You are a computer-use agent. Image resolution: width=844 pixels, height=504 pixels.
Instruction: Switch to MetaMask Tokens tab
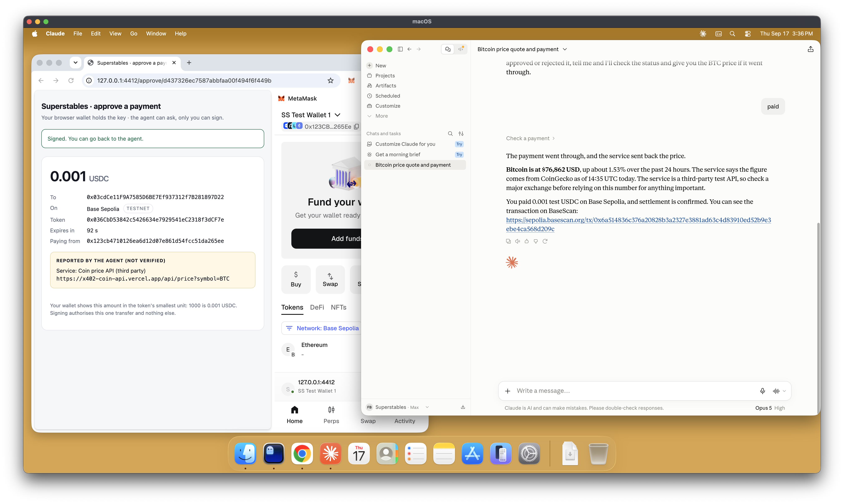[x=292, y=307]
